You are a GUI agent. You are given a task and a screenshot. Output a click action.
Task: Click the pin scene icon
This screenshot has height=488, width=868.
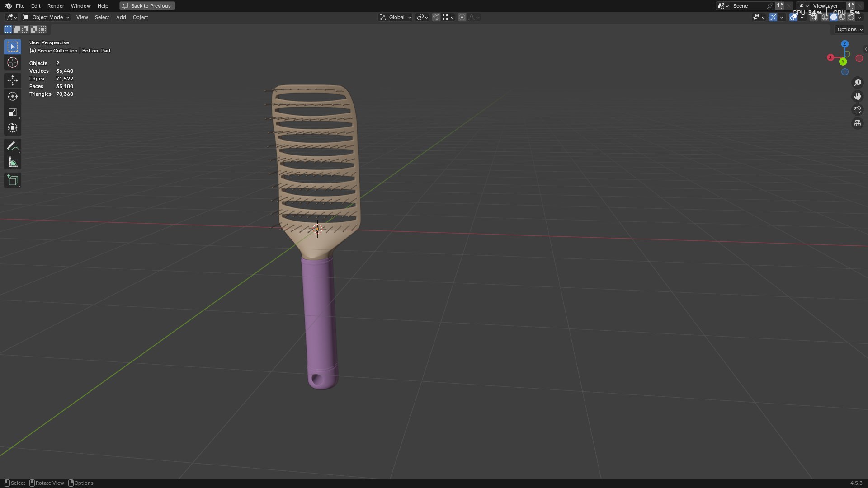tap(770, 6)
